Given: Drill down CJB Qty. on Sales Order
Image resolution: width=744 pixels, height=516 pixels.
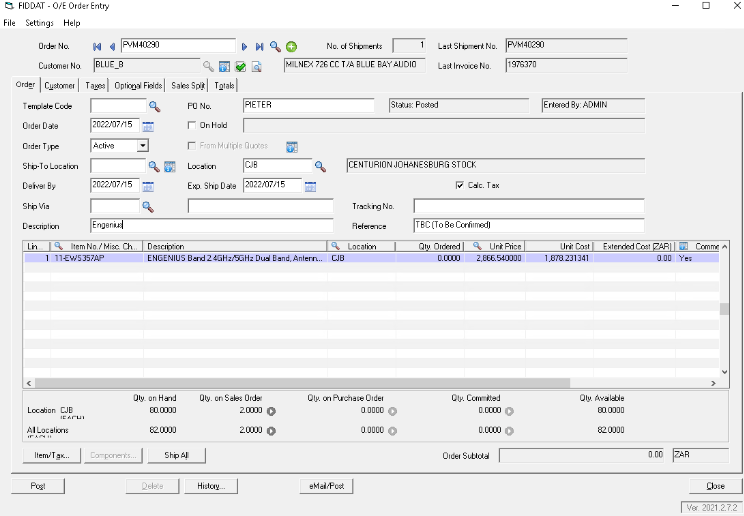Looking at the screenshot, I should click(x=271, y=410).
